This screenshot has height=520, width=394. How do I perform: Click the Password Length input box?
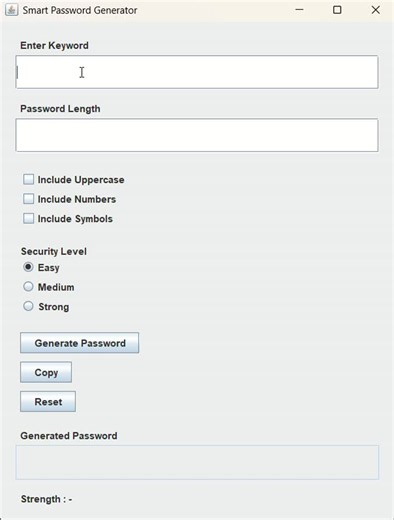(x=197, y=135)
